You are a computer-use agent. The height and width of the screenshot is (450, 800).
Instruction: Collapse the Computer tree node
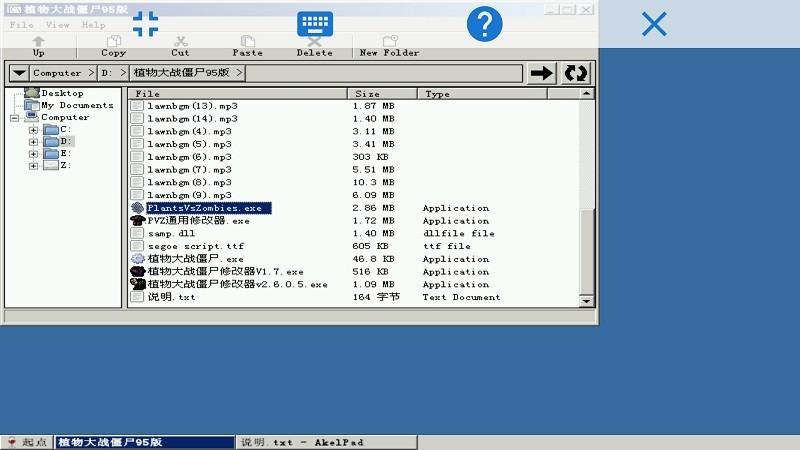[x=15, y=118]
